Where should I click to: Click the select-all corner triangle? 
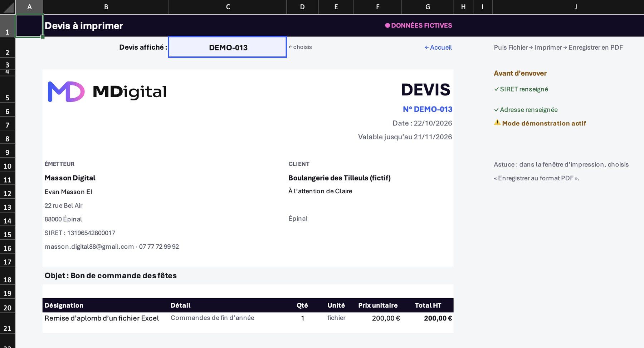(x=8, y=7)
